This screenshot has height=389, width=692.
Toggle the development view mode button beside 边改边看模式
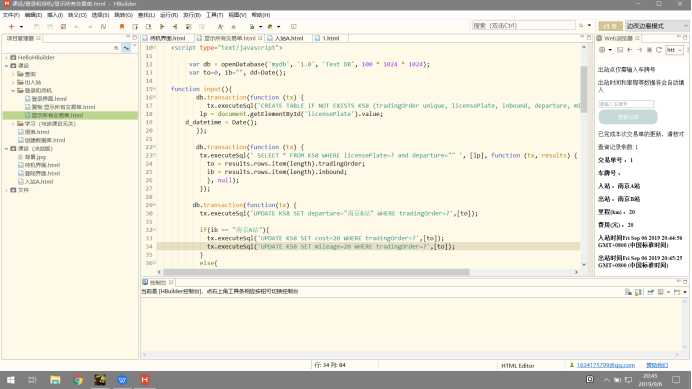coord(610,26)
